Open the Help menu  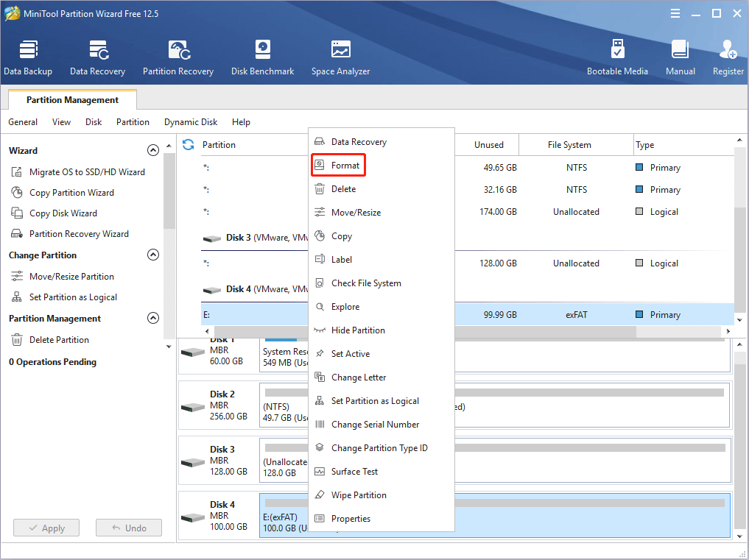[242, 122]
